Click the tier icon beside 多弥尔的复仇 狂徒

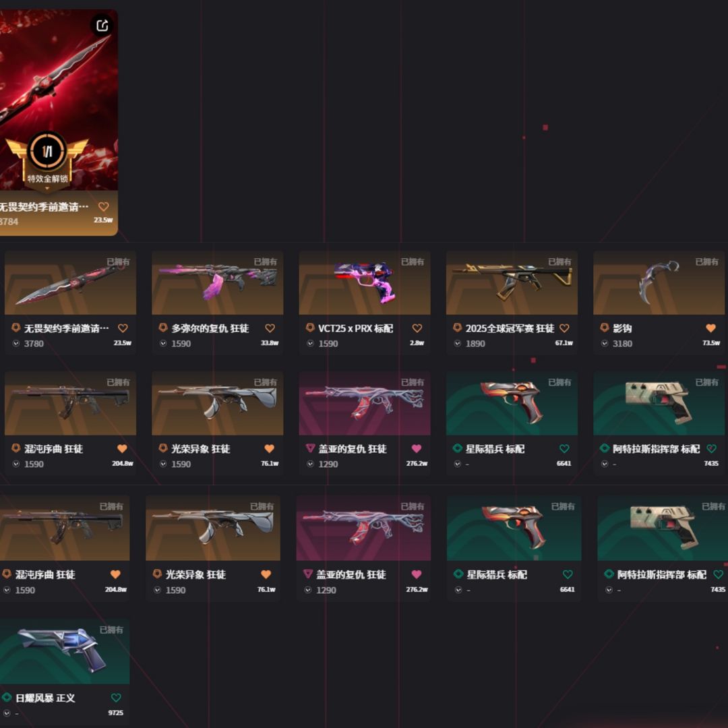click(x=163, y=328)
